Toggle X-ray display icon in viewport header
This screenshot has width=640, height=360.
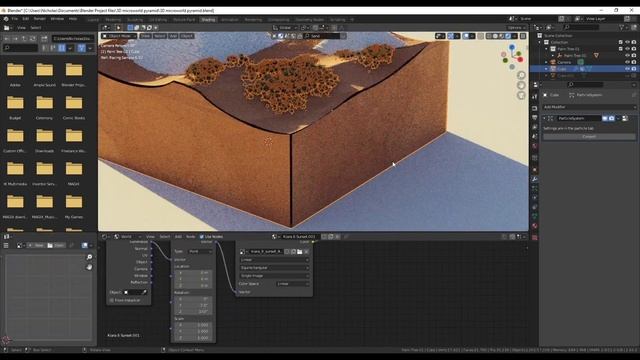click(x=480, y=36)
